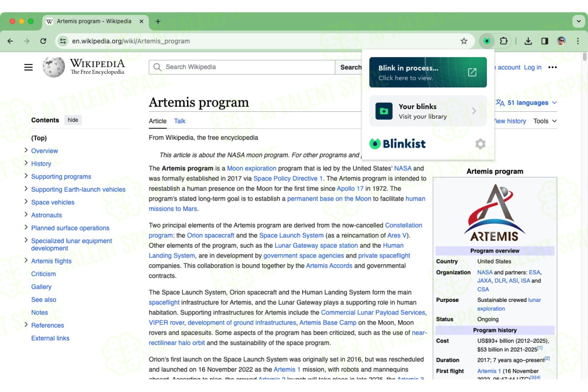
Task: Reload the page
Action: click(x=43, y=41)
